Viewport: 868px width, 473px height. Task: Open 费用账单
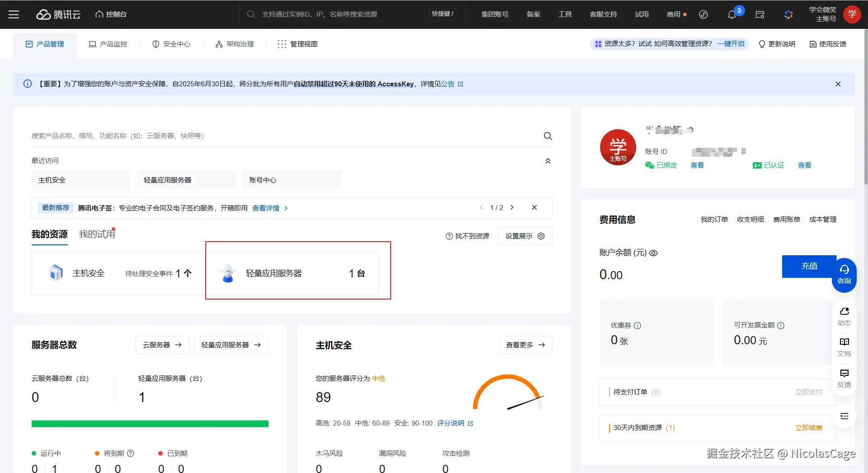pos(787,220)
